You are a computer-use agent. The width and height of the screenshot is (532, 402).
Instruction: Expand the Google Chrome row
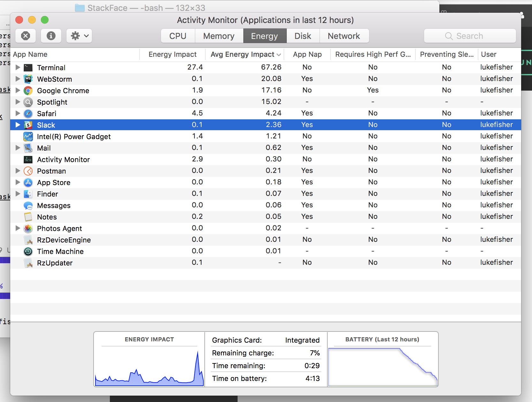pyautogui.click(x=18, y=90)
